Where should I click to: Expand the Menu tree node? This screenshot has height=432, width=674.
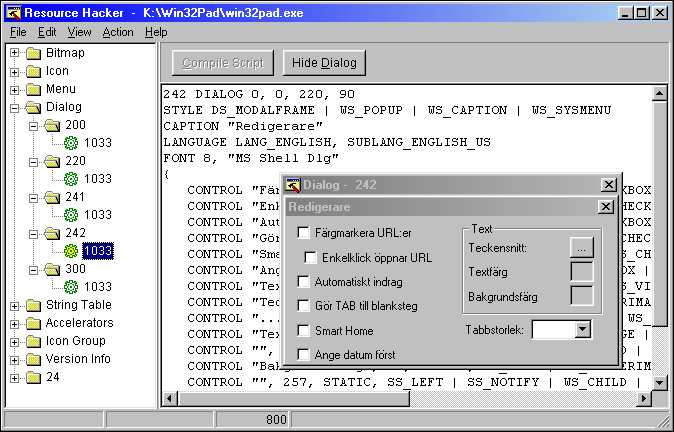point(15,90)
